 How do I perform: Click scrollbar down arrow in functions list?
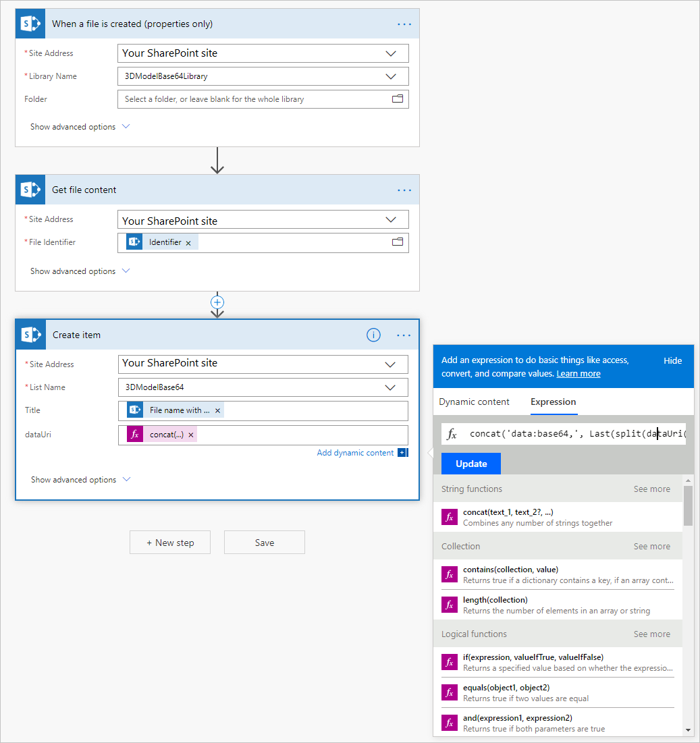[688, 731]
